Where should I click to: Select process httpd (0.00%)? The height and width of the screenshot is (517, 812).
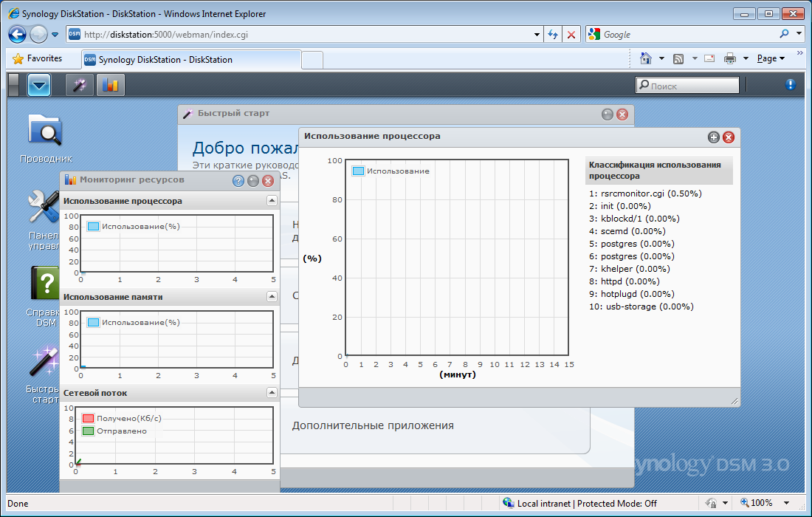coord(624,281)
